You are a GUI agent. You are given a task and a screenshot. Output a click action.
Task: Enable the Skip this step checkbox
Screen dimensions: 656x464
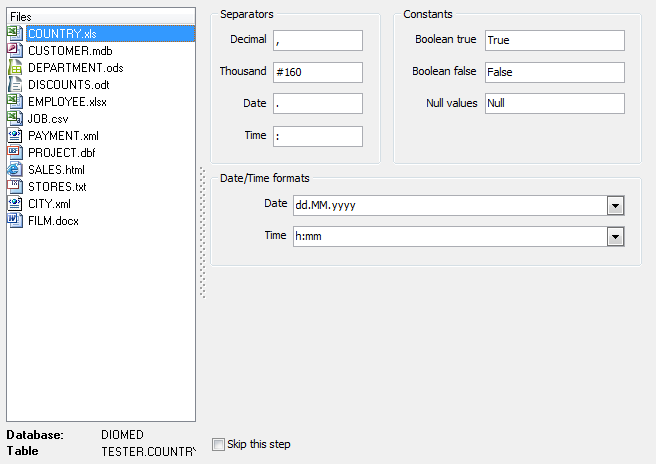(219, 444)
